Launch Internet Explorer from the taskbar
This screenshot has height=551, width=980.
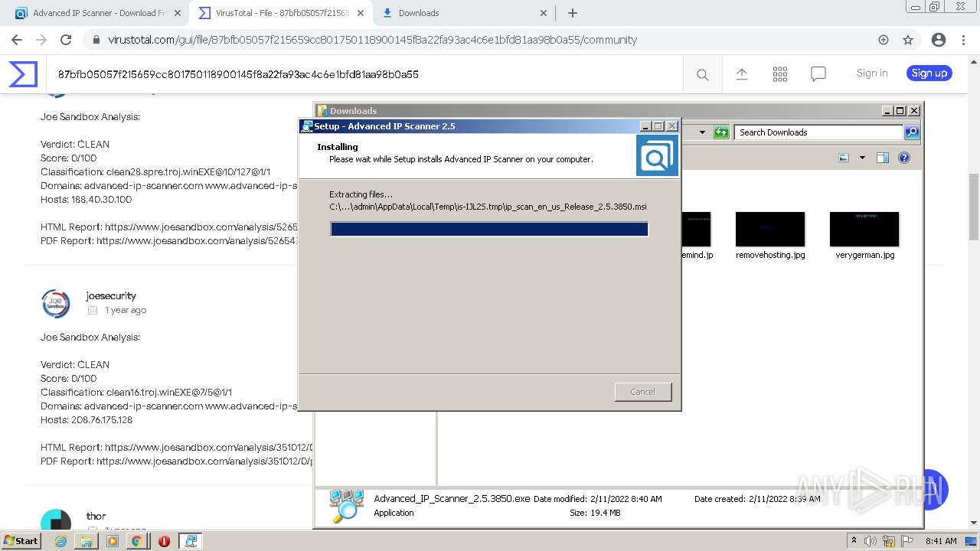click(61, 540)
